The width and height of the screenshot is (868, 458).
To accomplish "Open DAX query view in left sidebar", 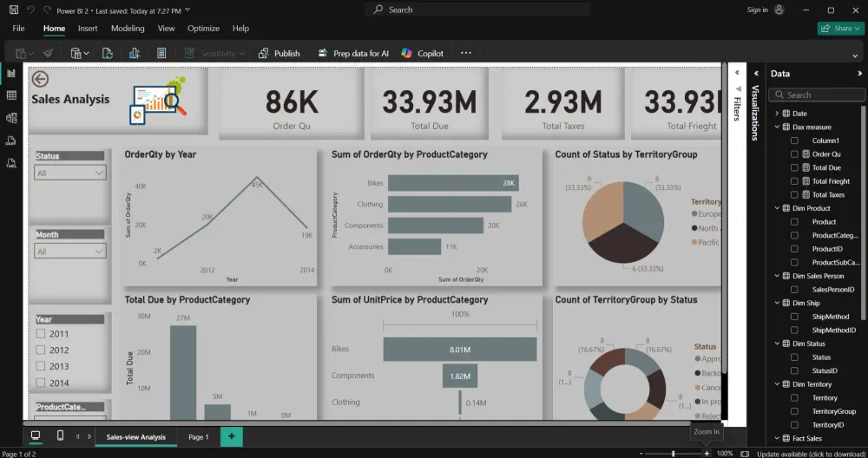I will point(11,141).
